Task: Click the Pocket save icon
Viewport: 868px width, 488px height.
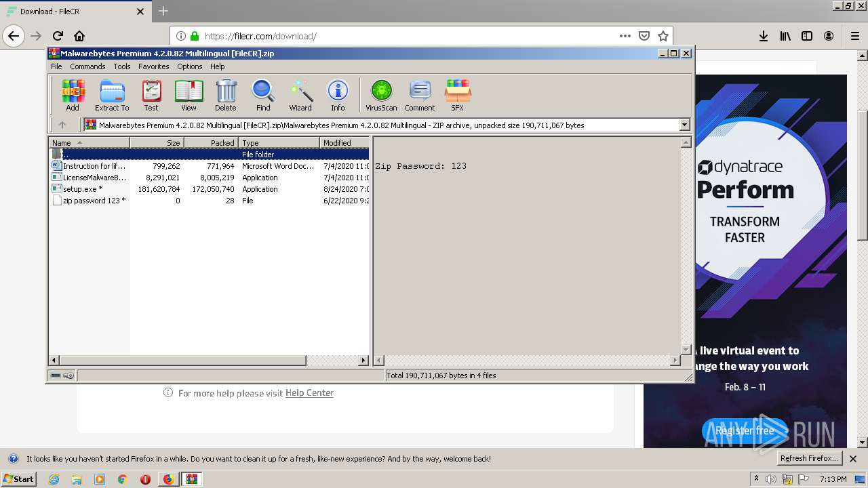Action: coord(644,36)
